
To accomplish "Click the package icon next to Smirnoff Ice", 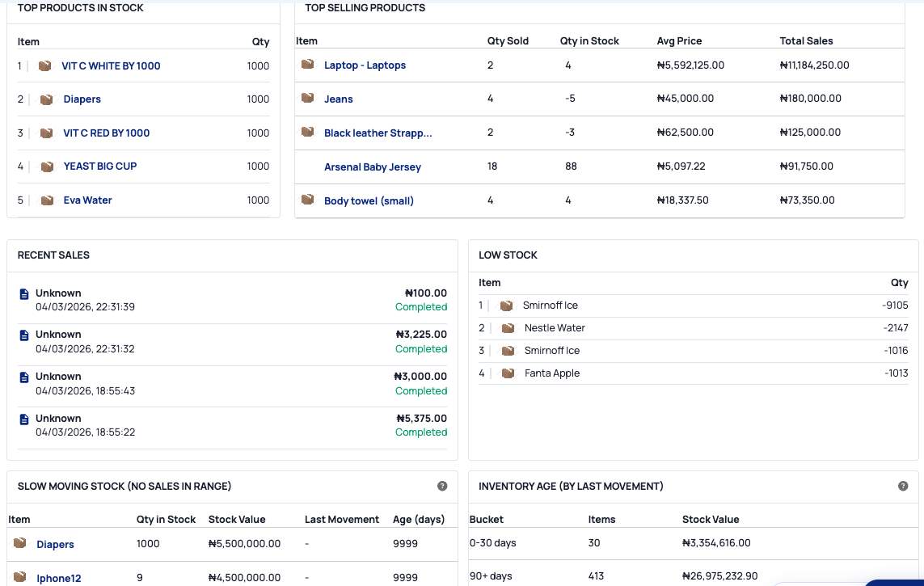I will [507, 305].
